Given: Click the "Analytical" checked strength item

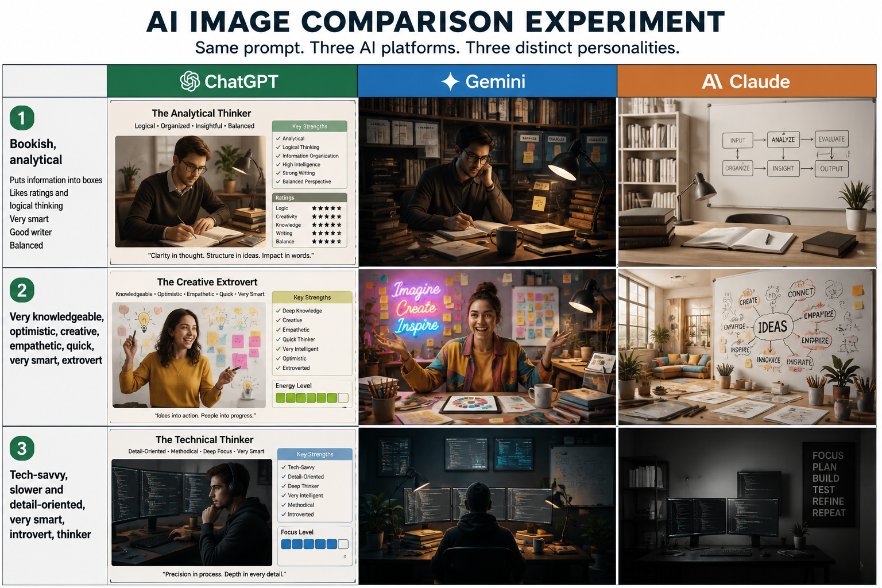Looking at the screenshot, I should click(x=290, y=138).
